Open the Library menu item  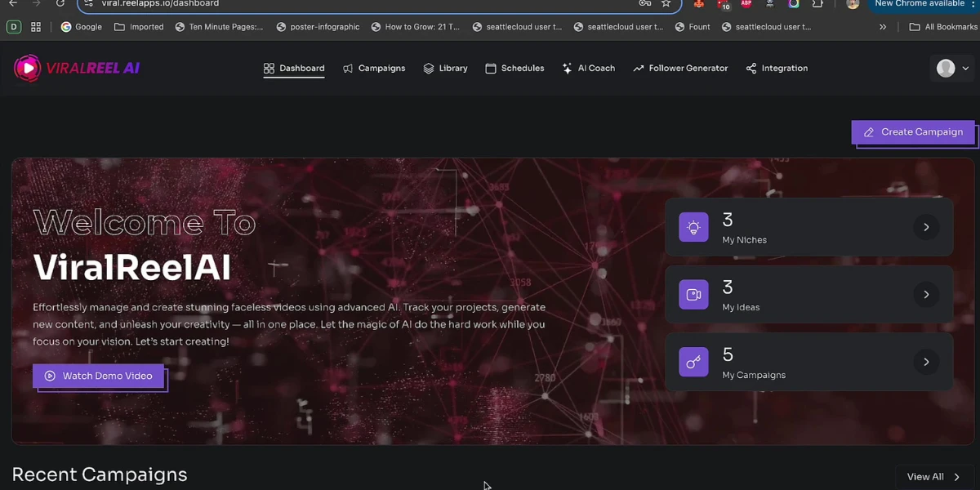pos(445,69)
